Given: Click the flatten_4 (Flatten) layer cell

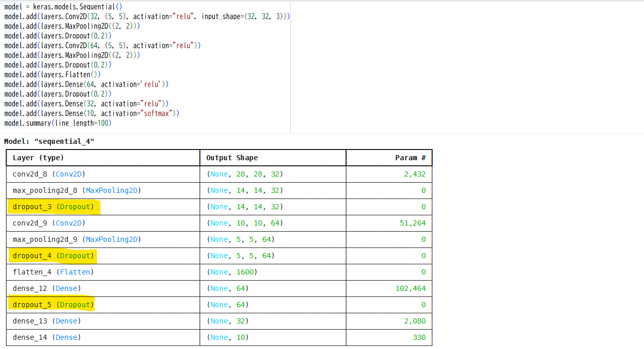Looking at the screenshot, I should point(53,272).
